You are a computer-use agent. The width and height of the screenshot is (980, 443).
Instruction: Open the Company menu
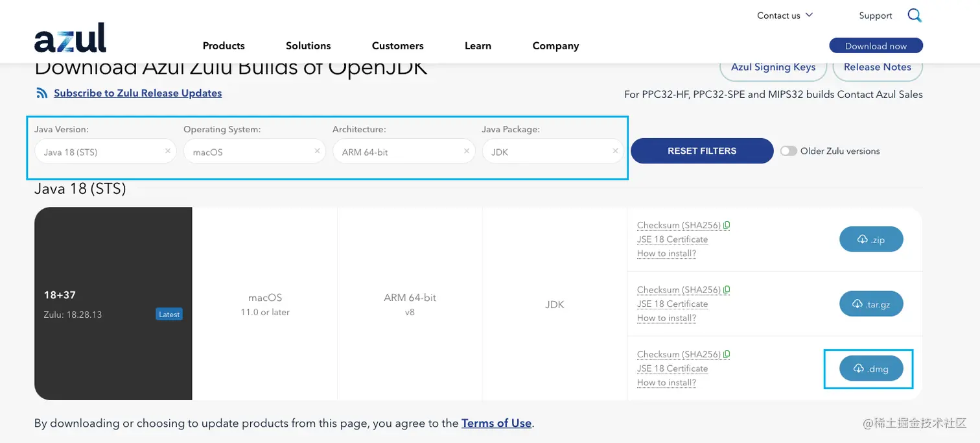pyautogui.click(x=555, y=45)
